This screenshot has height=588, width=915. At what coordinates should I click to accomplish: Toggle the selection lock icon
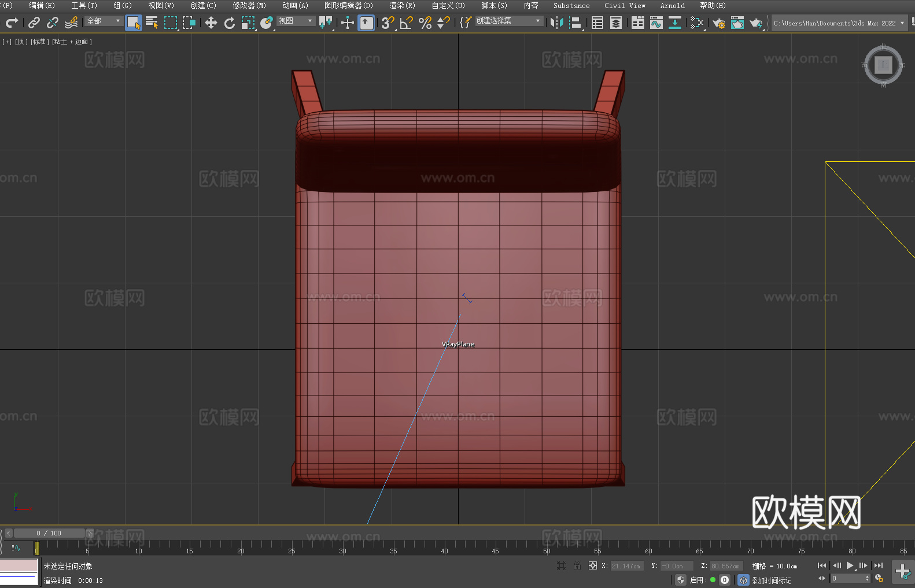click(x=577, y=565)
